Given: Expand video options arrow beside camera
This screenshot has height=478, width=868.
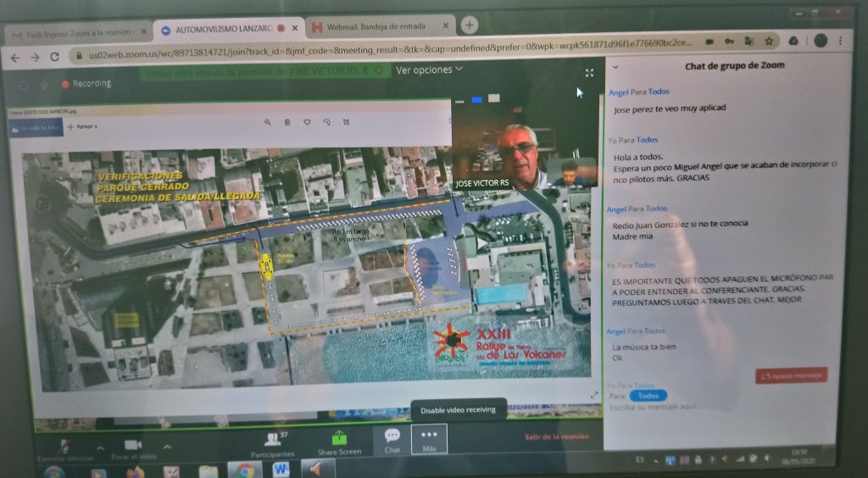Looking at the screenshot, I should coord(166,447).
